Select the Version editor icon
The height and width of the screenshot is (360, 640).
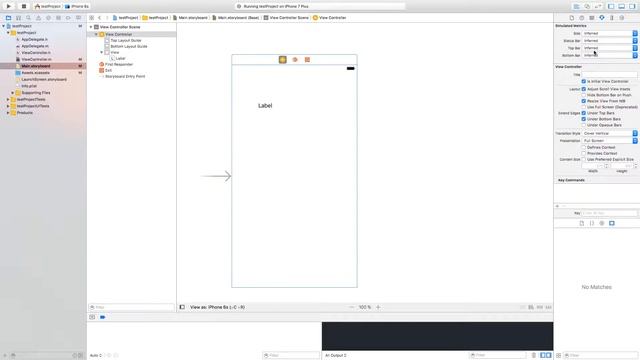point(598,7)
